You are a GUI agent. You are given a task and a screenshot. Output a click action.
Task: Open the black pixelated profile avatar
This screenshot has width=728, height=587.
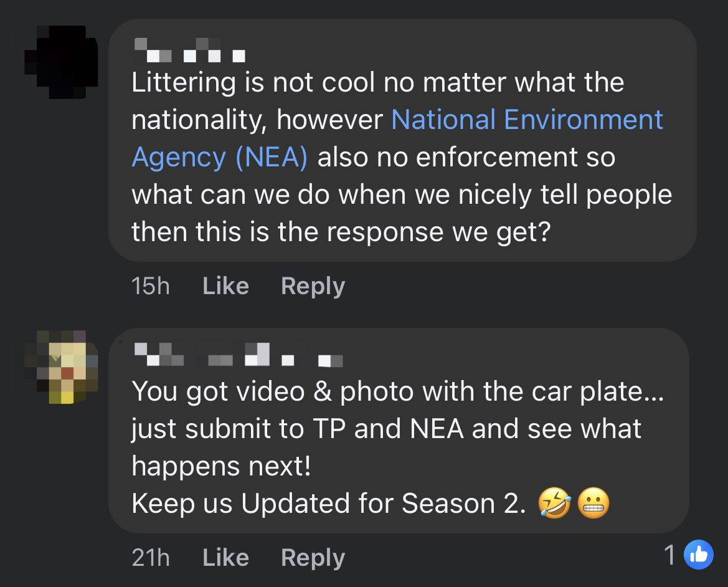coord(60,62)
